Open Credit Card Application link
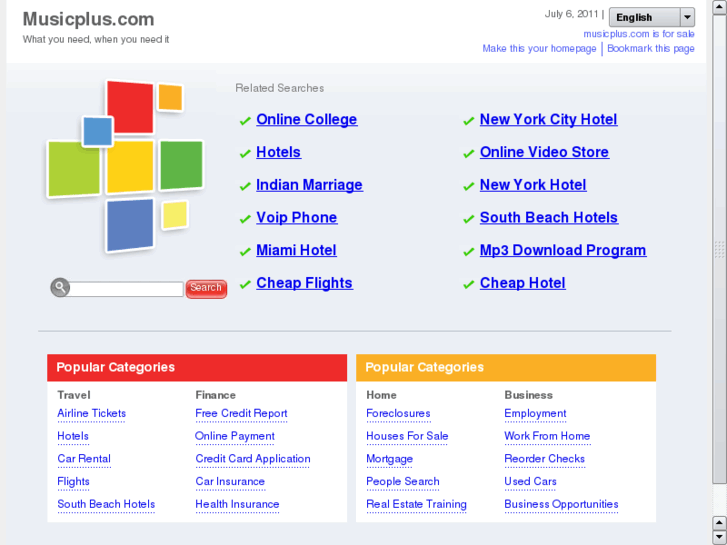 pos(253,459)
